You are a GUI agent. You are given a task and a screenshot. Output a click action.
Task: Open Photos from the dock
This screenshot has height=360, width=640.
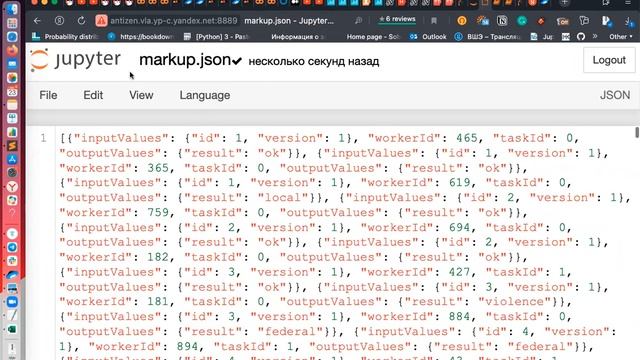(x=12, y=78)
